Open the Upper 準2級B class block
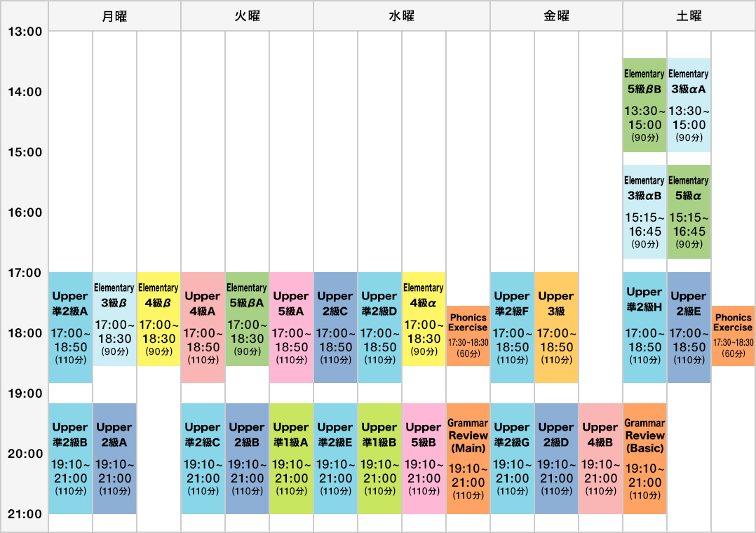This screenshot has width=756, height=533. [70, 459]
